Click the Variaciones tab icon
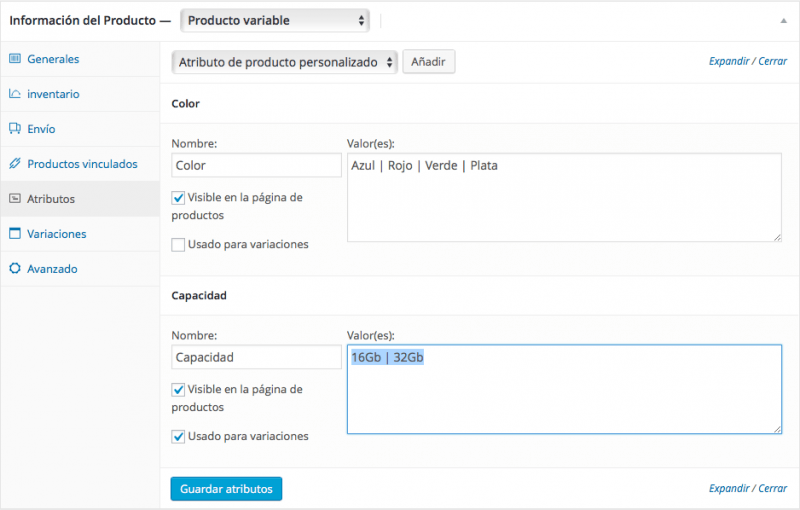 15,234
